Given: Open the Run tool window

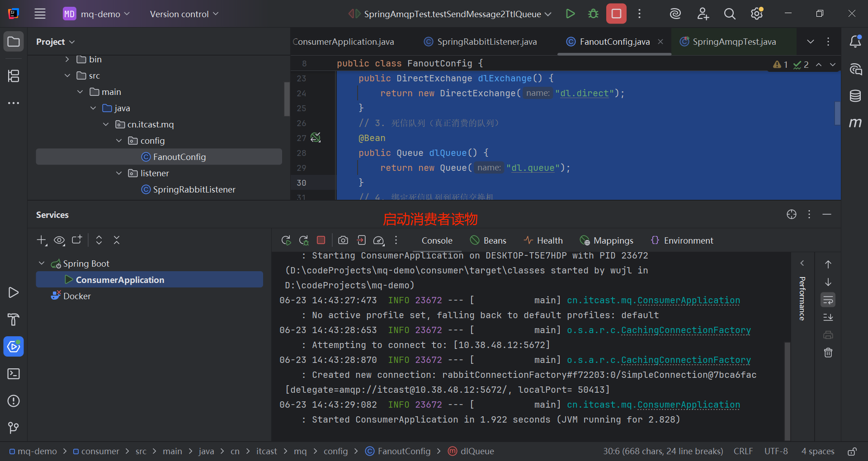Looking at the screenshot, I should pyautogui.click(x=14, y=292).
